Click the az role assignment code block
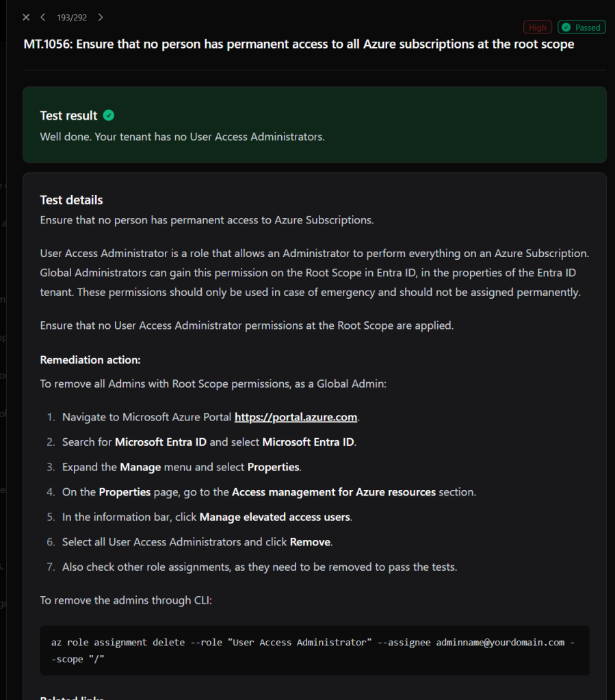 315,651
